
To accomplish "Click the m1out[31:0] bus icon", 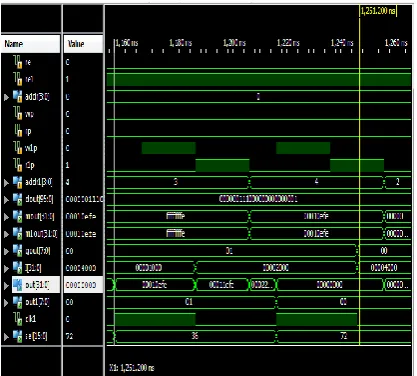I will [x=18, y=233].
